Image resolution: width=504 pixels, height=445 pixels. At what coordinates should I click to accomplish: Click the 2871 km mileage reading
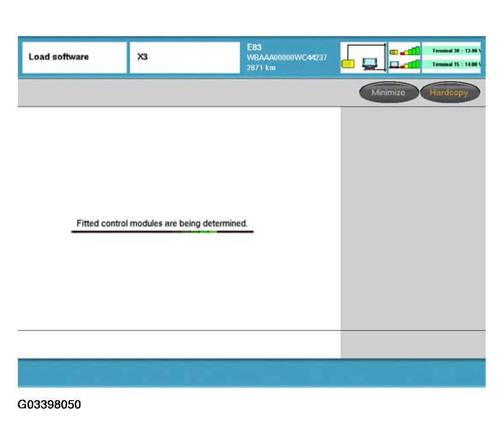coord(261,67)
